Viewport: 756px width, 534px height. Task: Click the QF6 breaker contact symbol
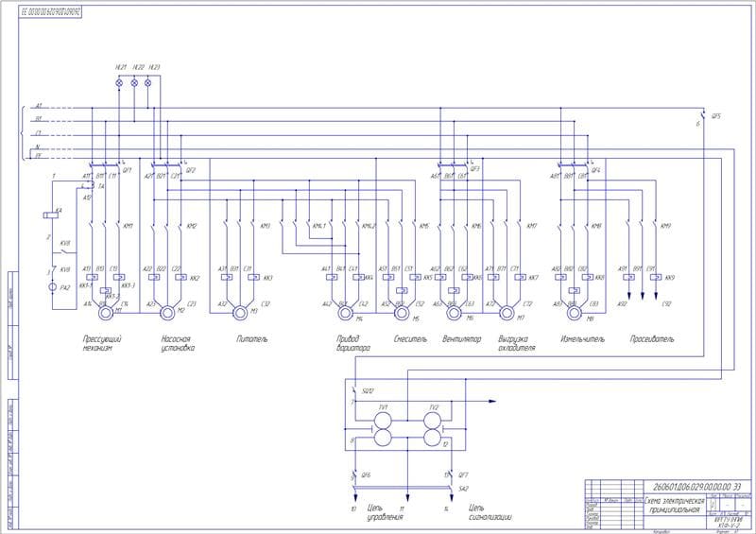click(x=354, y=475)
